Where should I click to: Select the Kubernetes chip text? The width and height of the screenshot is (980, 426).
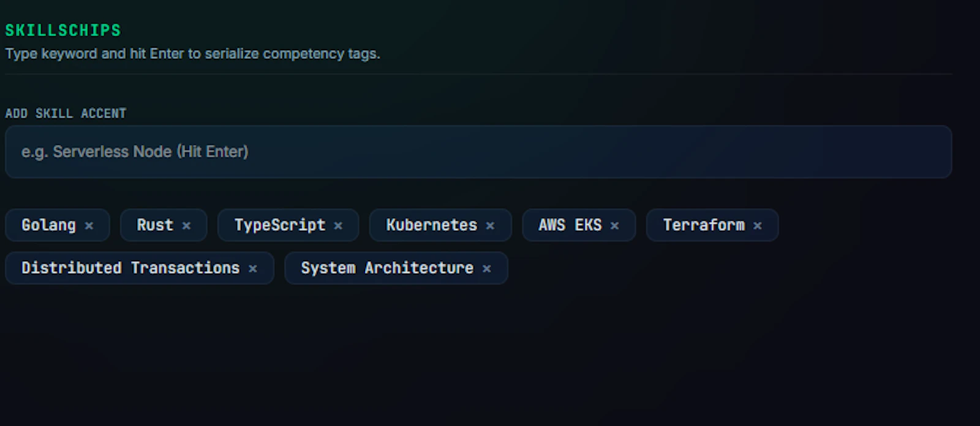[431, 225]
